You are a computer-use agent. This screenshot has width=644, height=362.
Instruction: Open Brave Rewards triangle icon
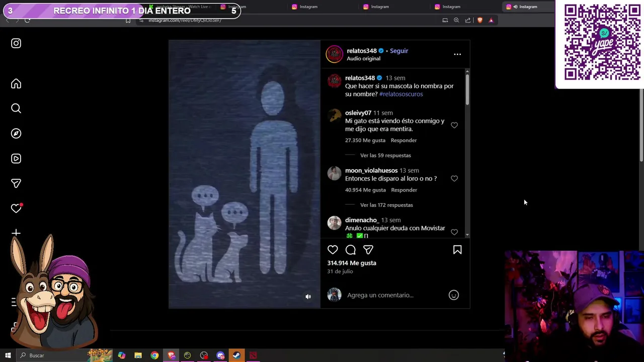tap(491, 20)
